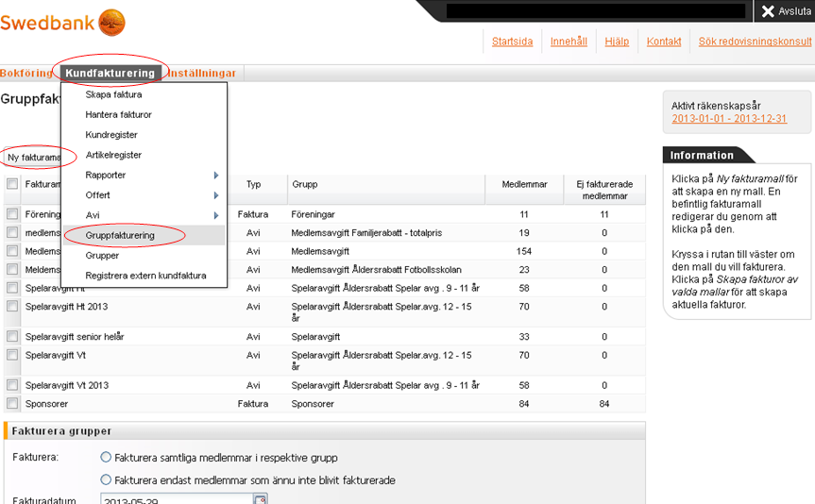The image size is (815, 504).
Task: Click the Fakturera grupper section header
Action: click(x=325, y=430)
